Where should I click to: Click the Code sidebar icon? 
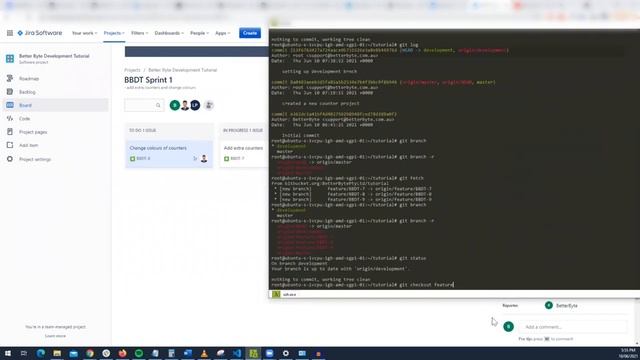[10, 119]
